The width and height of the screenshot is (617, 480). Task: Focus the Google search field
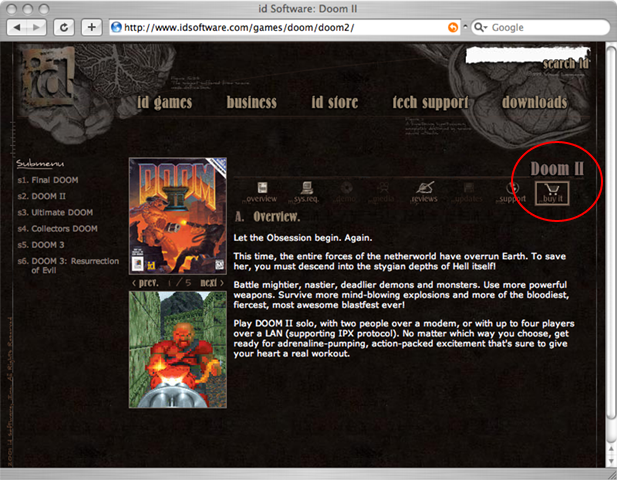[x=540, y=27]
